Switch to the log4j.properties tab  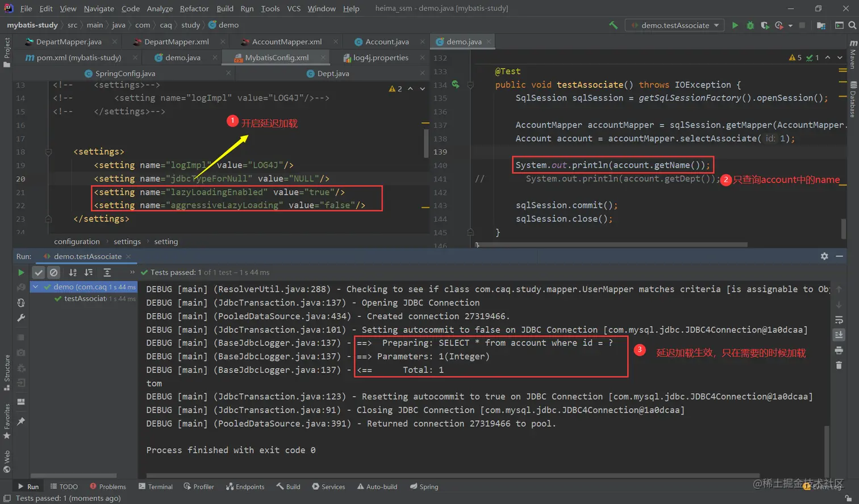pyautogui.click(x=381, y=57)
